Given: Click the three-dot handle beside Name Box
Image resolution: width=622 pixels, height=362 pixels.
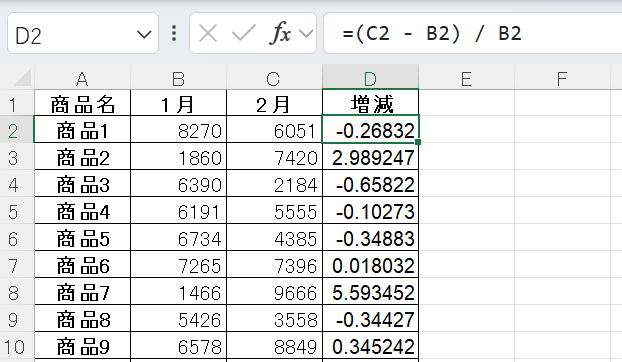Looking at the screenshot, I should (174, 33).
